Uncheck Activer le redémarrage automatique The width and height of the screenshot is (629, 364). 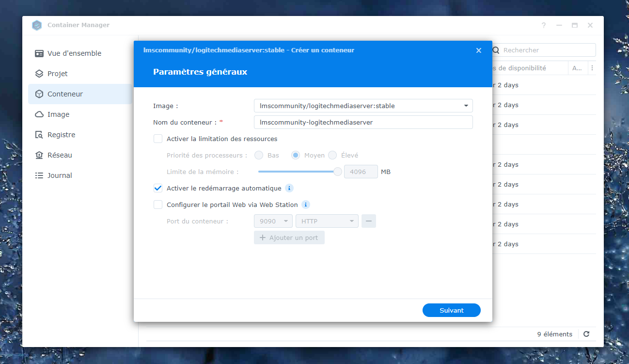(x=158, y=188)
